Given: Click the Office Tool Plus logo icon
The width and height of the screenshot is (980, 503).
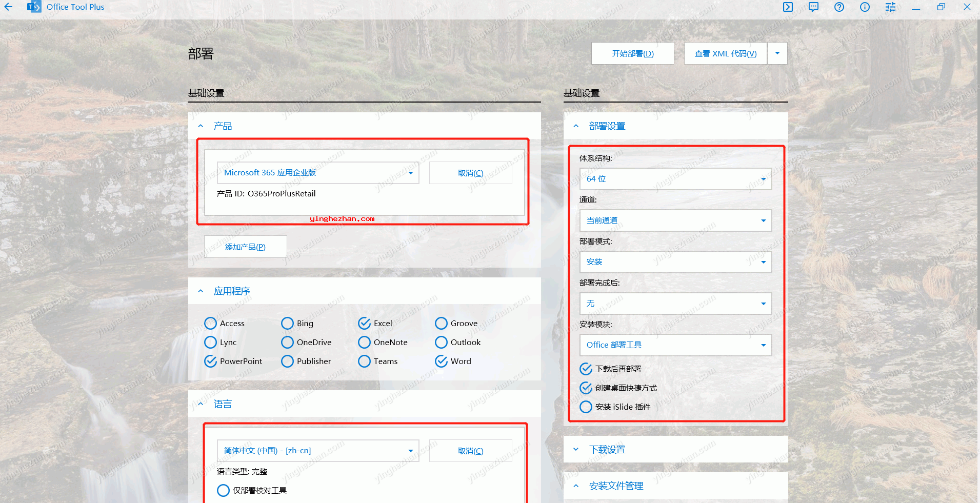Looking at the screenshot, I should (x=34, y=7).
